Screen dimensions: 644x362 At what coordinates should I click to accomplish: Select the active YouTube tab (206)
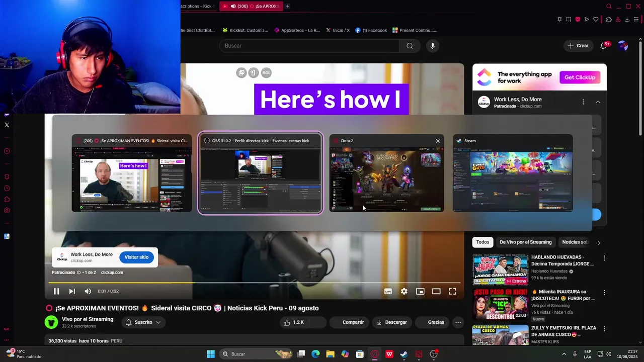click(x=251, y=6)
